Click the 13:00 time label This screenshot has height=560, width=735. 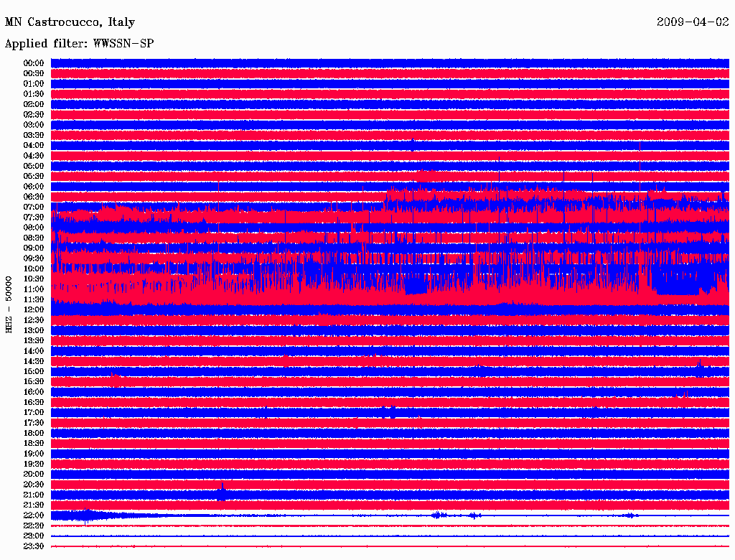(x=34, y=330)
